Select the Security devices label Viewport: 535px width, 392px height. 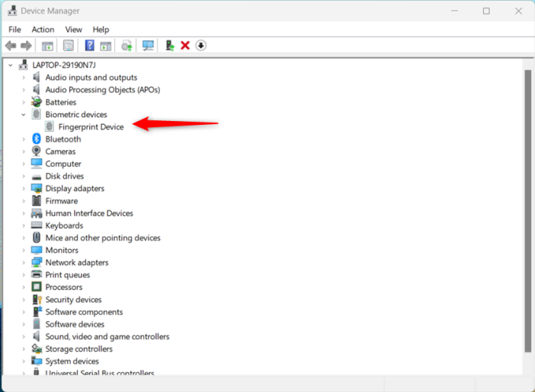[x=73, y=299]
